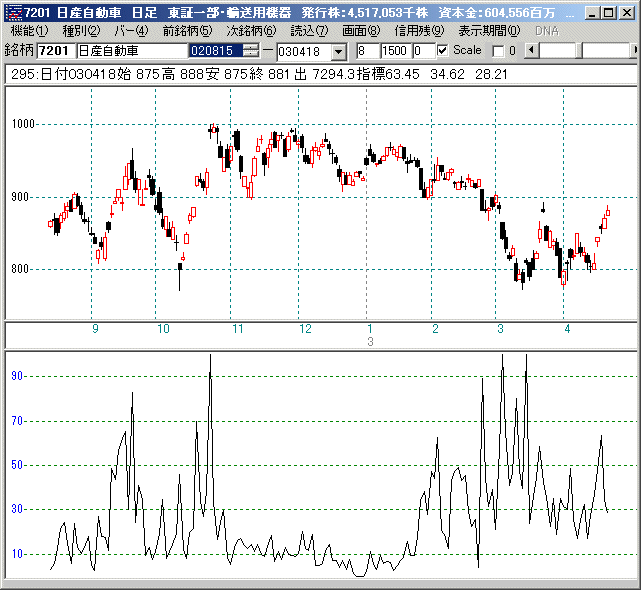Click the scrollbar left arrow button
This screenshot has width=641, height=590.
(x=531, y=51)
